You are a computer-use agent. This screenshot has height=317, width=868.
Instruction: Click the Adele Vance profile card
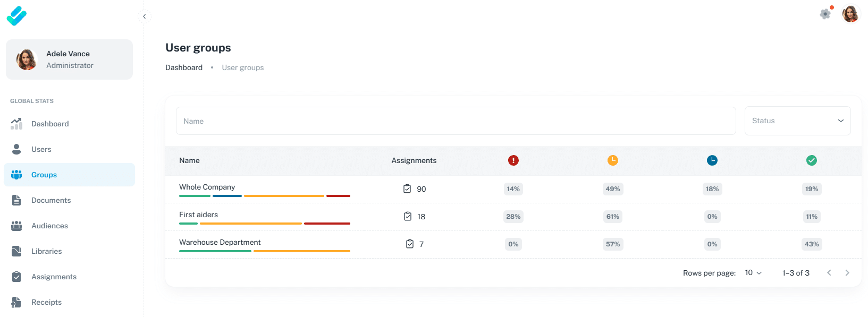point(69,59)
